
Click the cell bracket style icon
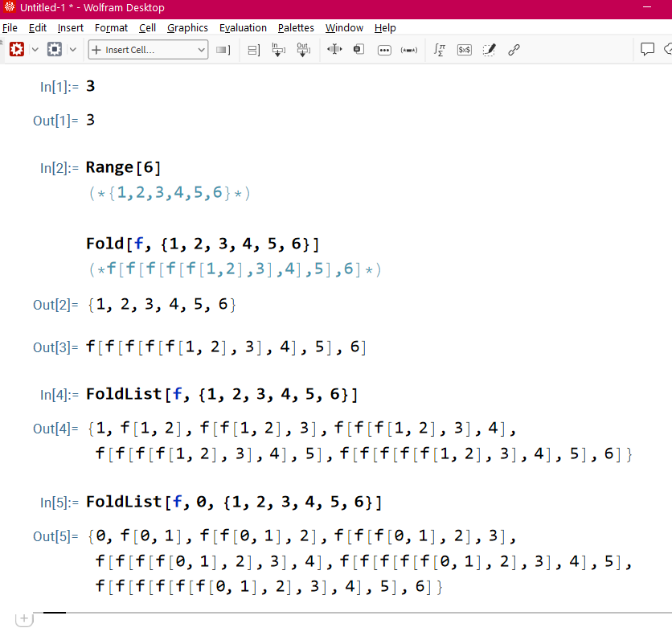pos(223,50)
